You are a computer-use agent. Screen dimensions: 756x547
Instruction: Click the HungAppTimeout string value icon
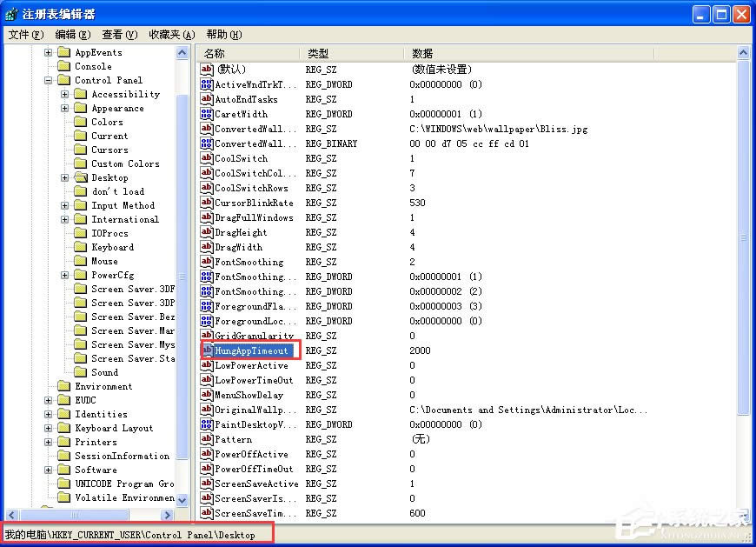pyautogui.click(x=207, y=350)
